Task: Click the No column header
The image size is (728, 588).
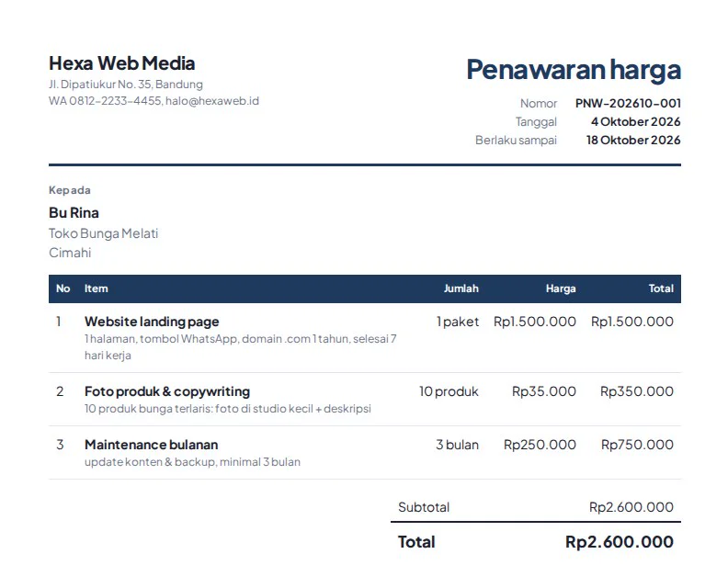Action: click(63, 288)
